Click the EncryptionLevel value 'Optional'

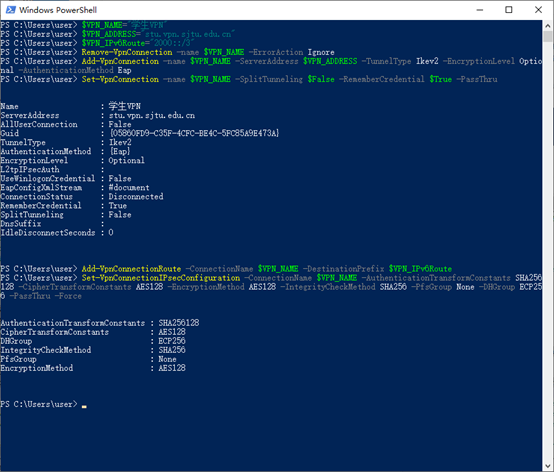[126, 160]
